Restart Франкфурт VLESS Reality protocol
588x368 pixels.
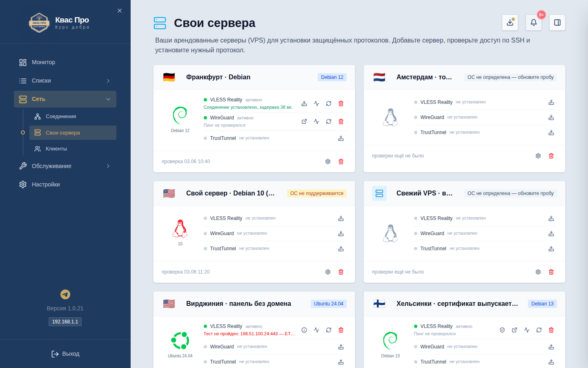pos(329,103)
